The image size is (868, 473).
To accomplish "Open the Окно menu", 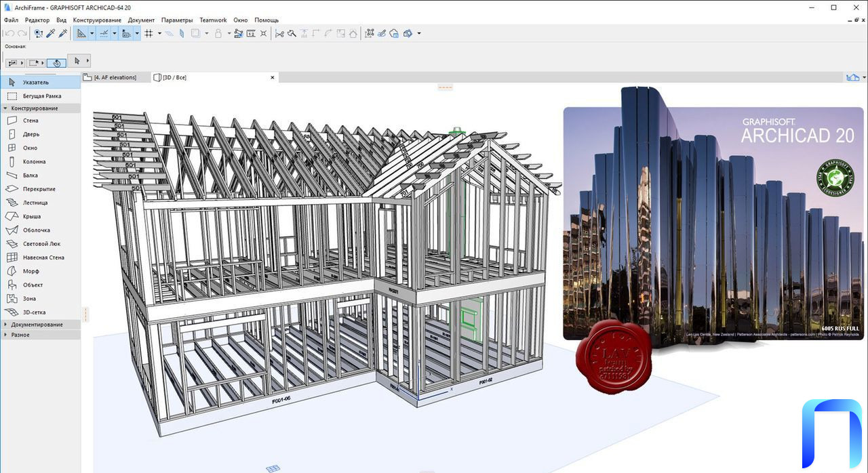I will pyautogui.click(x=241, y=20).
